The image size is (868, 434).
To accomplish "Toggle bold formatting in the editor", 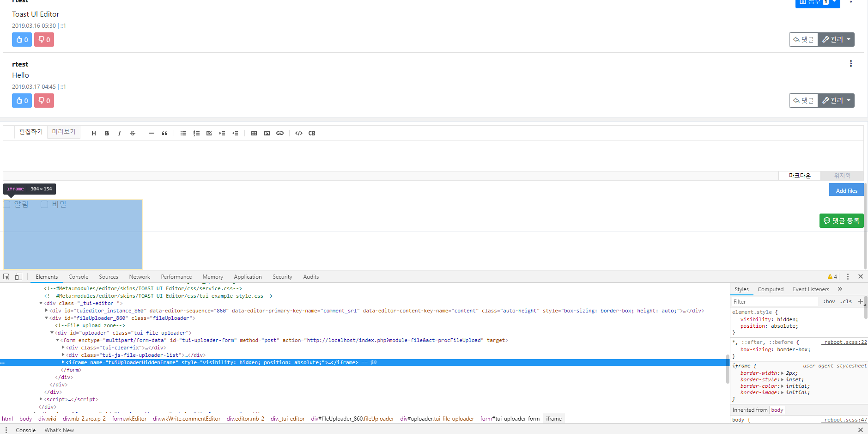I will (107, 133).
